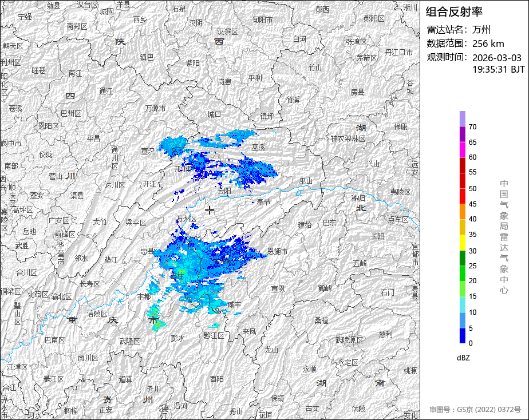
Task: Pick the magenta 60–65 dBZ swatch
Action: tap(462, 150)
